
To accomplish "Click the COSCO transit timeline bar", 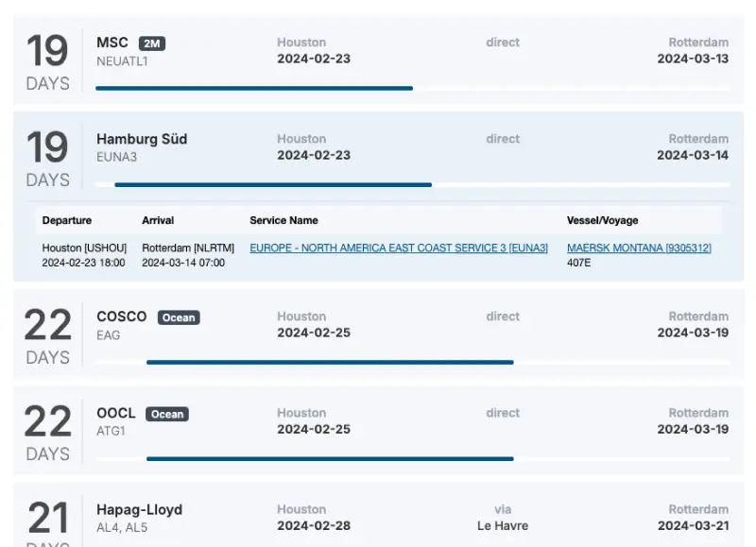I will 330,362.
